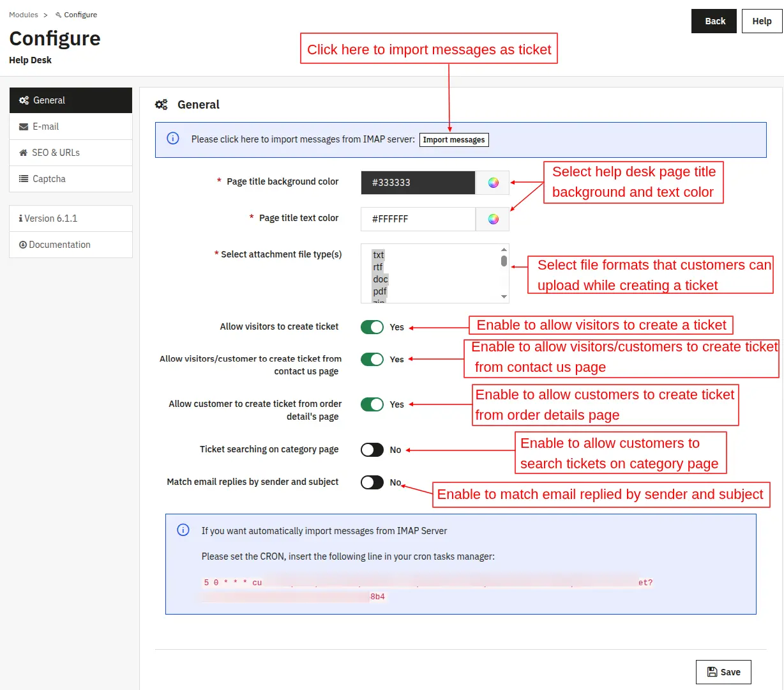Toggle ticket creation from contact us page

[x=372, y=359]
